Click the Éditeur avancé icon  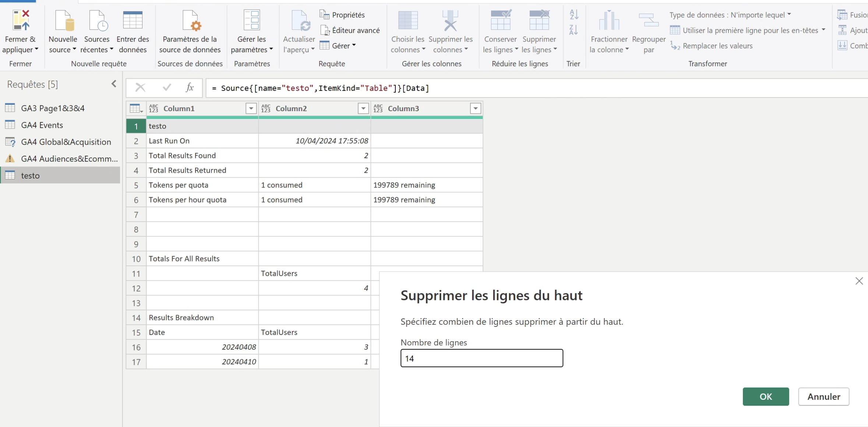[x=324, y=30]
